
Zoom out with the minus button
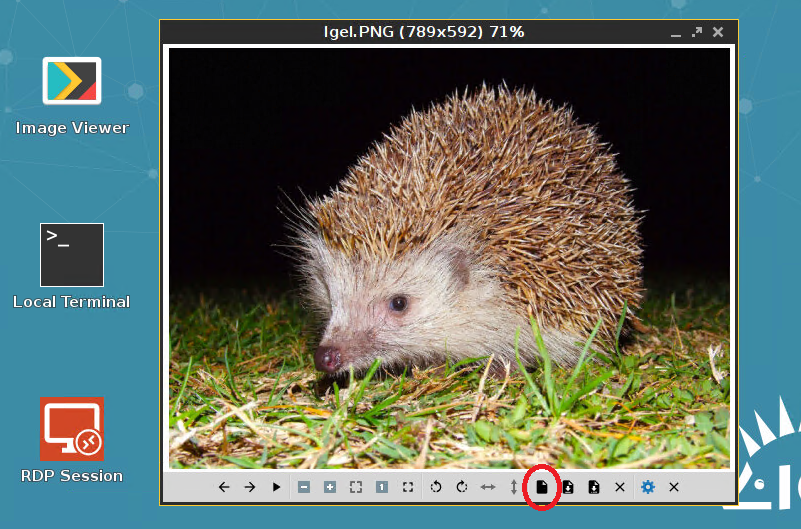pyautogui.click(x=303, y=487)
